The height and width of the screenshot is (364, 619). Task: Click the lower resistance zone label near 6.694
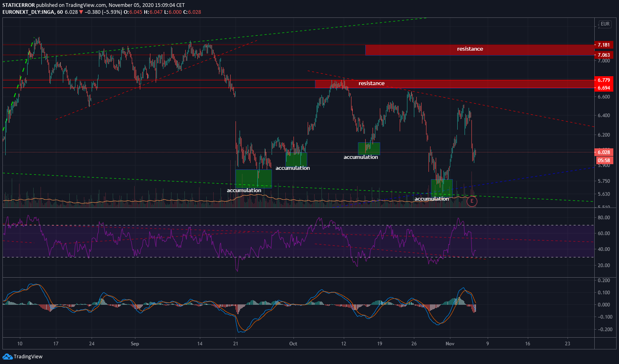click(x=371, y=84)
